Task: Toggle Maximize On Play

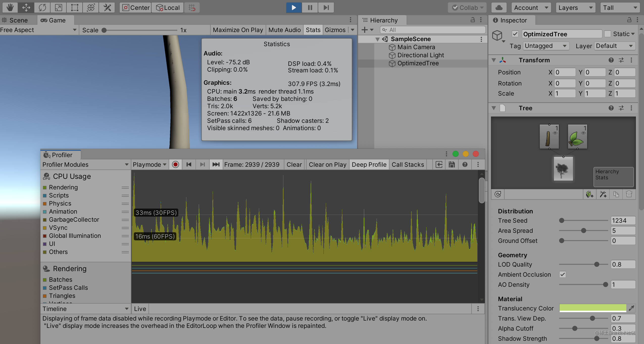Action: tap(238, 30)
